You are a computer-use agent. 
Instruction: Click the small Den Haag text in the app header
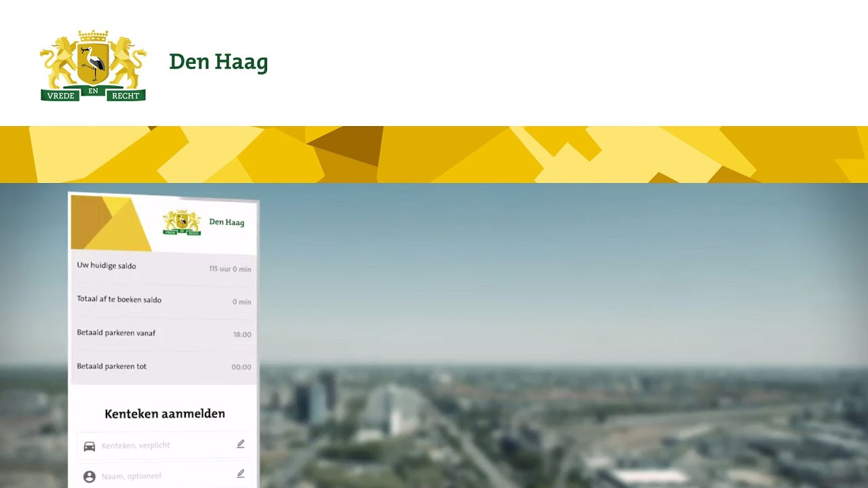[x=226, y=222]
